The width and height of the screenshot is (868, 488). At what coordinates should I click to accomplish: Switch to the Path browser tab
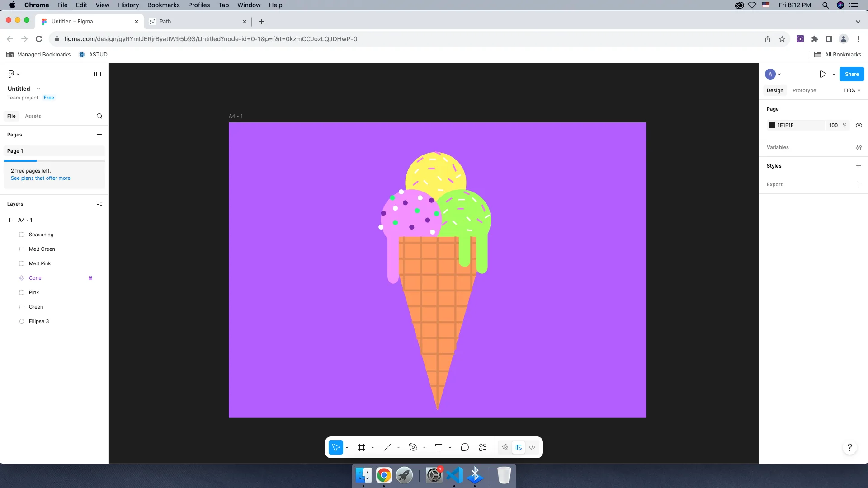[198, 21]
